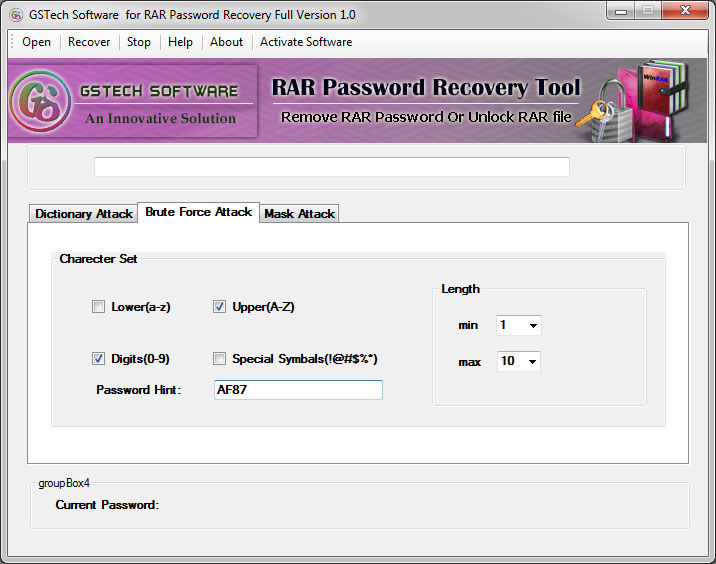Viewport: 716px width, 564px height.
Task: Minimize the application window
Action: (621, 11)
